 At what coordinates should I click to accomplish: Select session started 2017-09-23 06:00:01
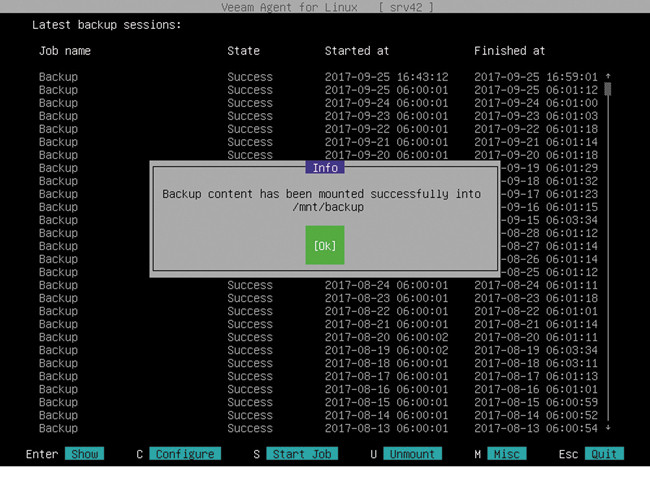coord(318,116)
